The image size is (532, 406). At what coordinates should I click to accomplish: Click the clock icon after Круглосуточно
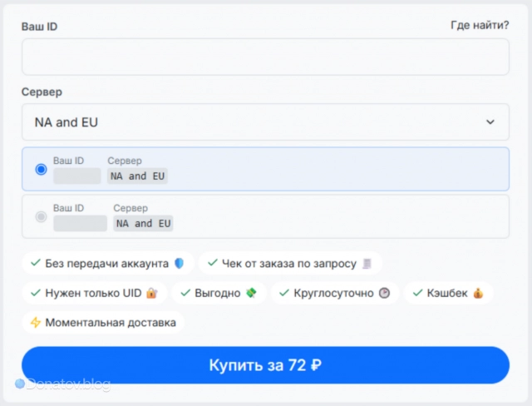384,293
